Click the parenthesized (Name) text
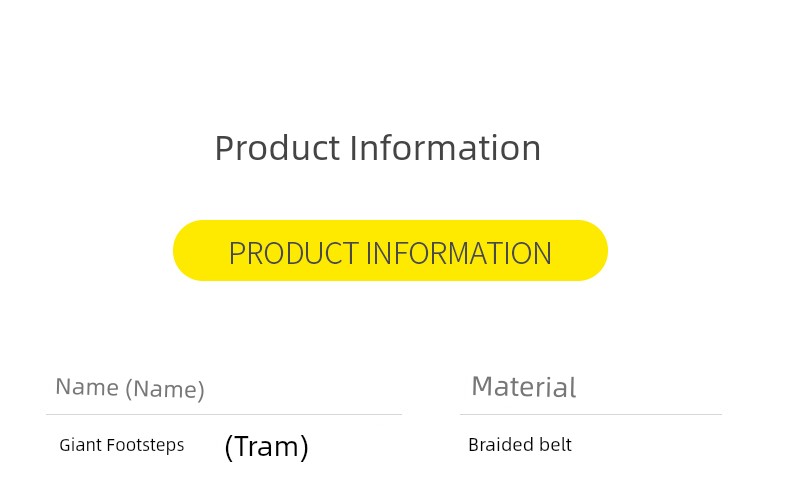 [x=165, y=389]
